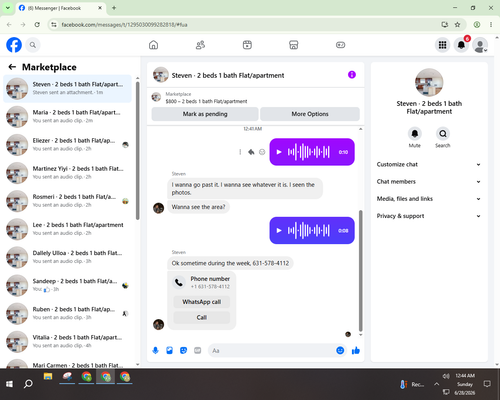The image size is (500, 400).
Task: Play the 0:08 audio clip
Action: click(x=279, y=230)
